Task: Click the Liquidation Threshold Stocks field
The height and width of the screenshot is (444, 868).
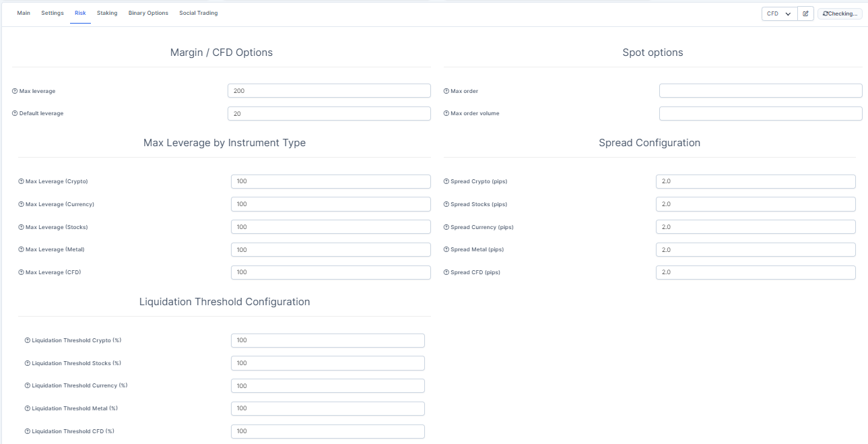Action: click(327, 363)
